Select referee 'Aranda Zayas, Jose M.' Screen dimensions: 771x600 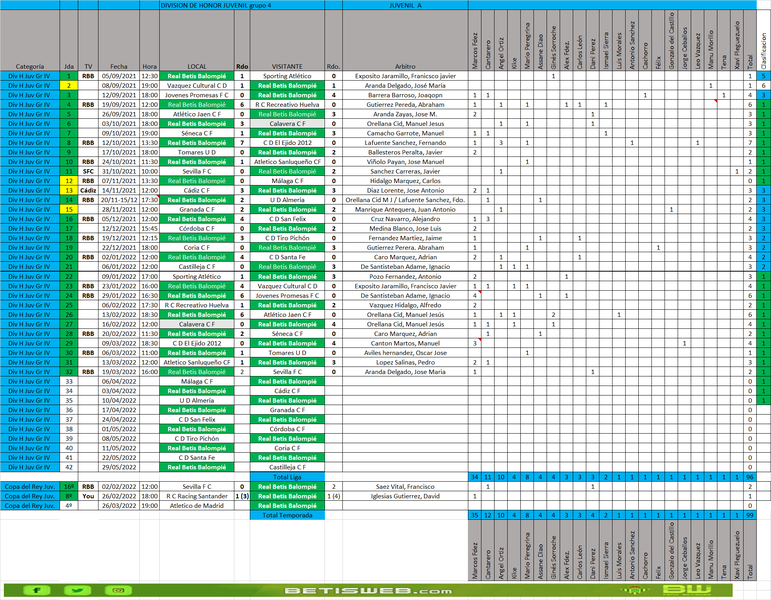pos(405,114)
